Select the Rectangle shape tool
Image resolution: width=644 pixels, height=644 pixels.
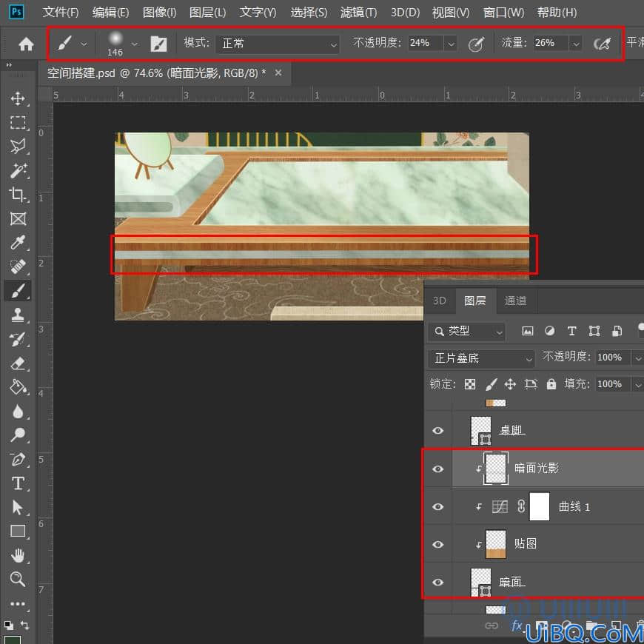[x=18, y=531]
